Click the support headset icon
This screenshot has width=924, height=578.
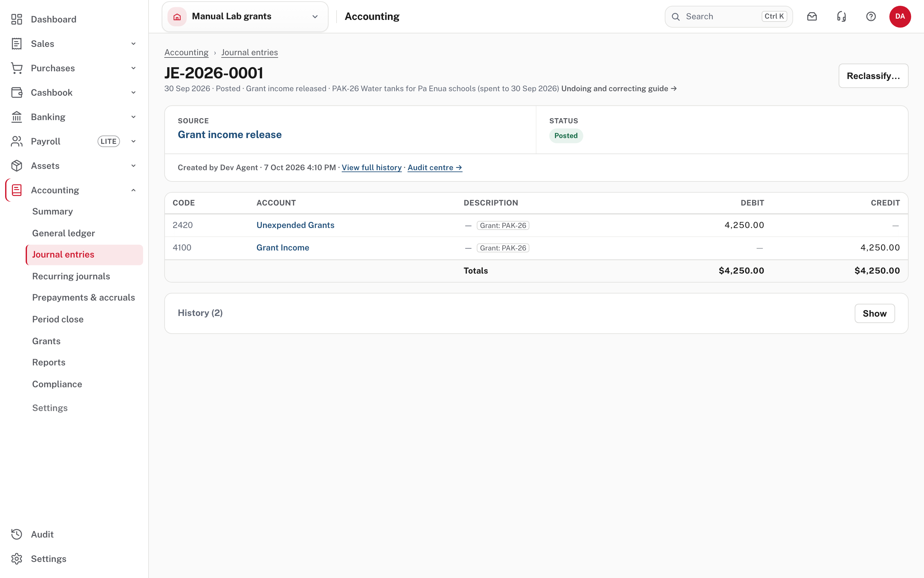(842, 16)
